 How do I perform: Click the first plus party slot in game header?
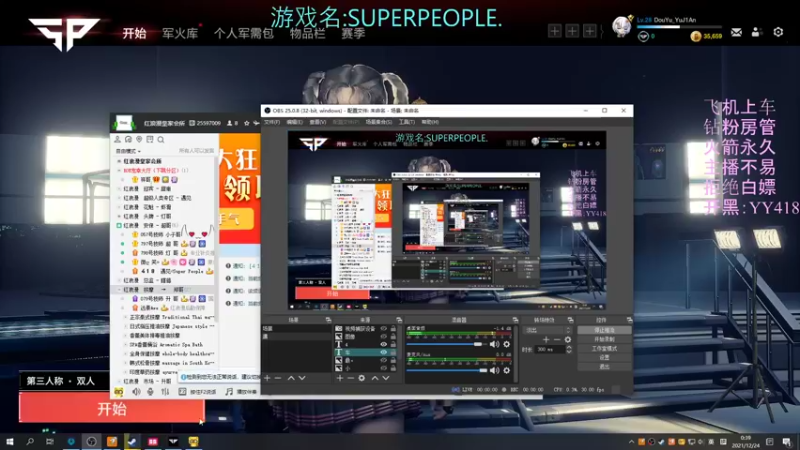click(x=555, y=31)
